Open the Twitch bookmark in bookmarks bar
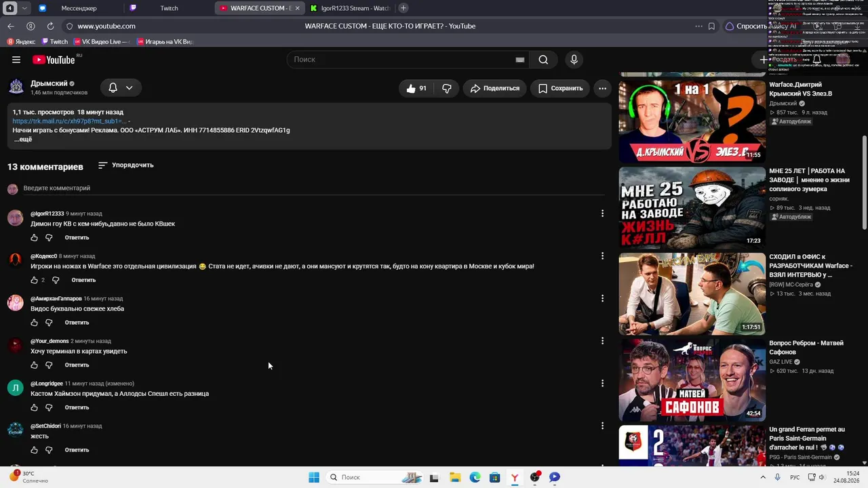868x488 pixels. [x=55, y=42]
